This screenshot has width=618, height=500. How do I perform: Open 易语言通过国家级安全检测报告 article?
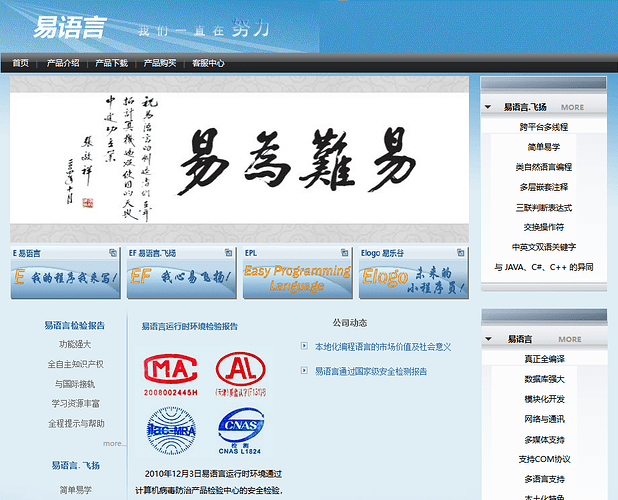pyautogui.click(x=371, y=371)
